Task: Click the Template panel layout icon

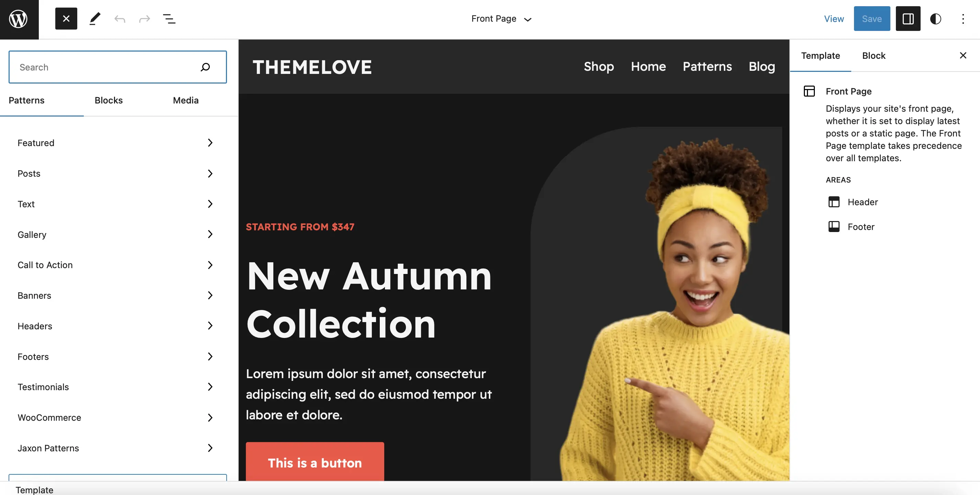Action: 809,91
